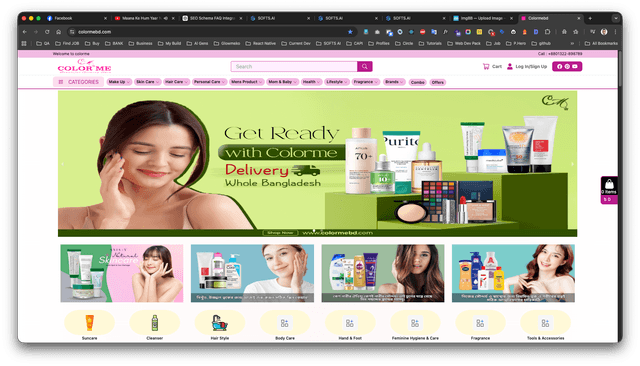Select the Hair Style category icon
Viewport: 640px width, 366px height.
pos(220,323)
